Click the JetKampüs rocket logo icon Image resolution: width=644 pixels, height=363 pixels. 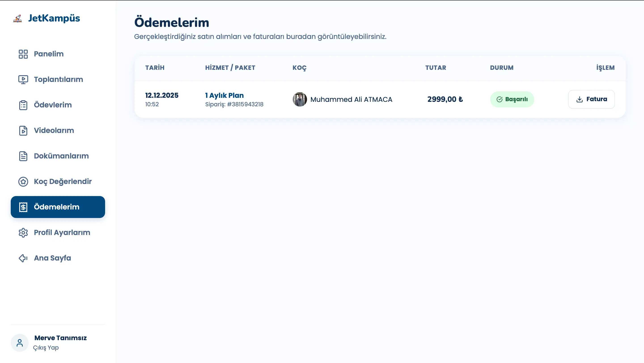[17, 18]
